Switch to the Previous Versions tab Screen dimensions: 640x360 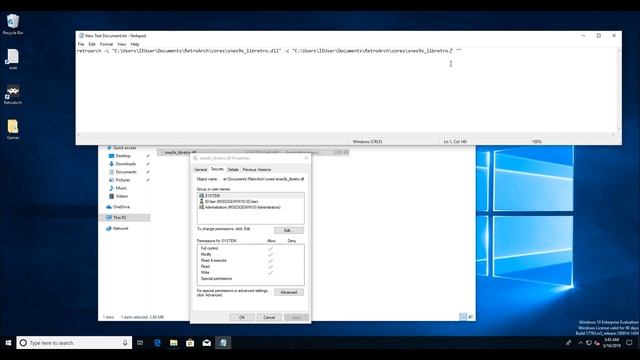click(257, 169)
